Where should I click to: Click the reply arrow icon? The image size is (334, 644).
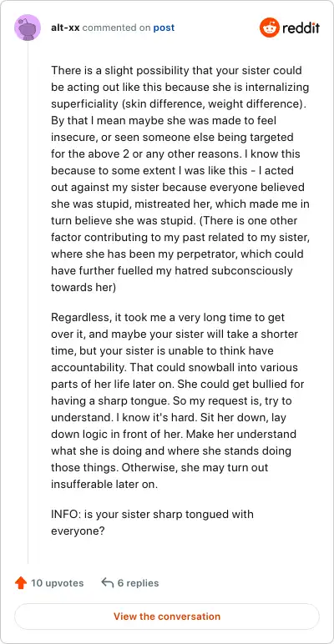(107, 583)
